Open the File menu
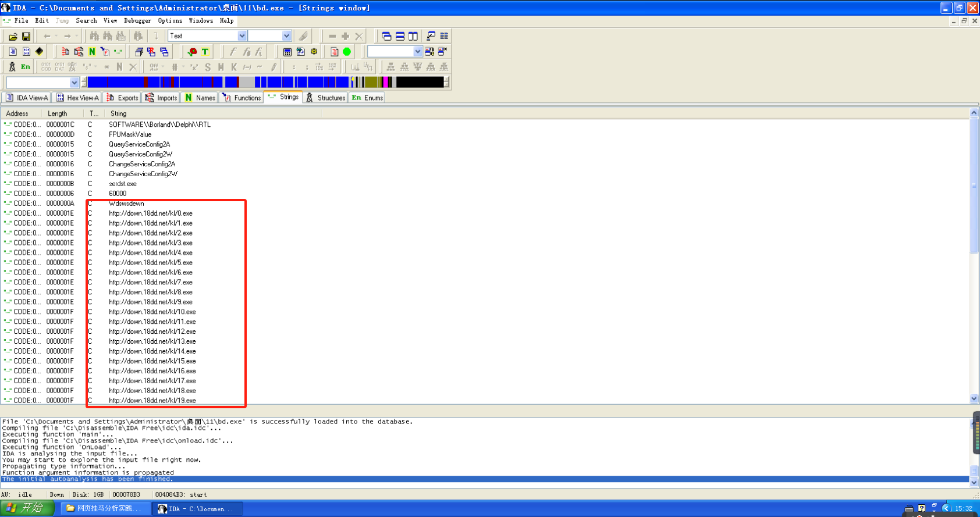 pos(22,20)
